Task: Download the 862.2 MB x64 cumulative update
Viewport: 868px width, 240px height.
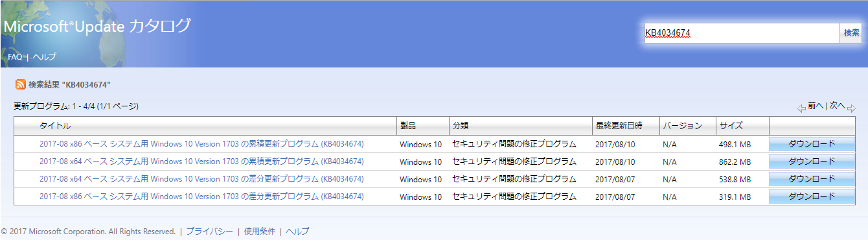Action: 812,162
